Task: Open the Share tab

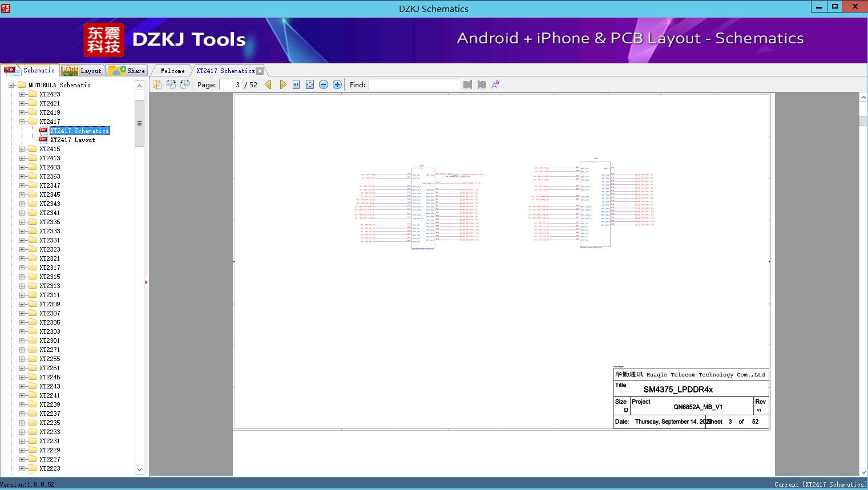Action: pos(127,71)
